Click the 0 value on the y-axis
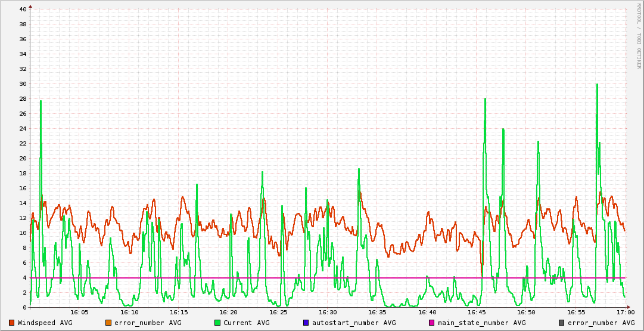Screen dimensions: 644x331 tap(25, 307)
